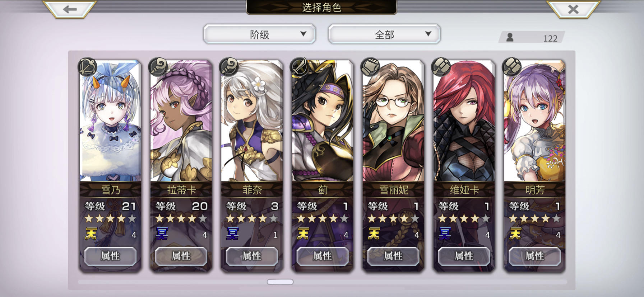Choose the 雪丽妮 character card

click(x=393, y=165)
